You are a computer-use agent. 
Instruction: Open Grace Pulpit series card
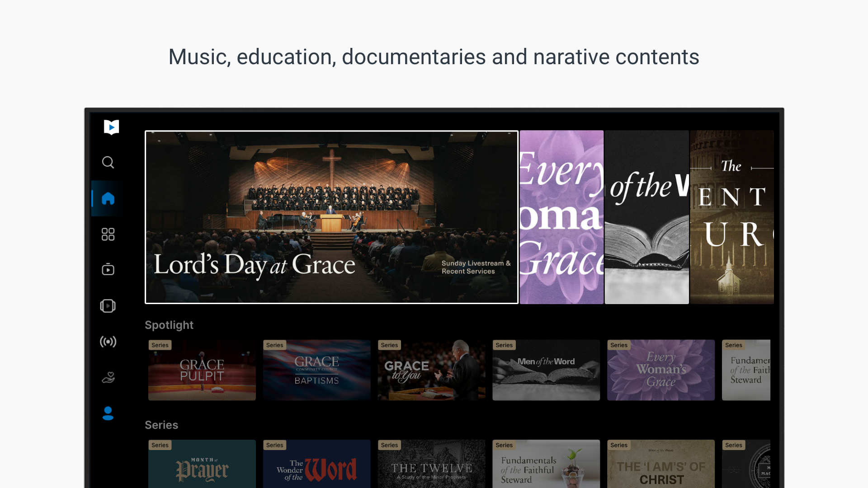202,370
